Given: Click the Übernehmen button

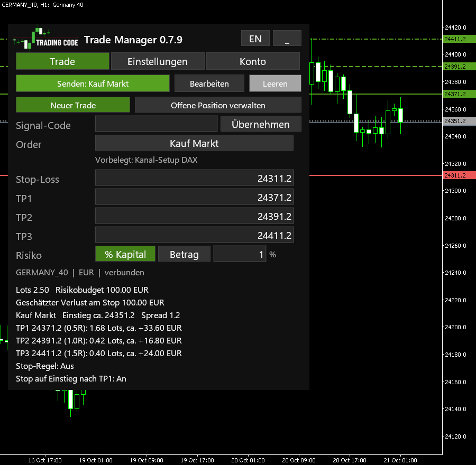Looking at the screenshot, I should [x=261, y=124].
